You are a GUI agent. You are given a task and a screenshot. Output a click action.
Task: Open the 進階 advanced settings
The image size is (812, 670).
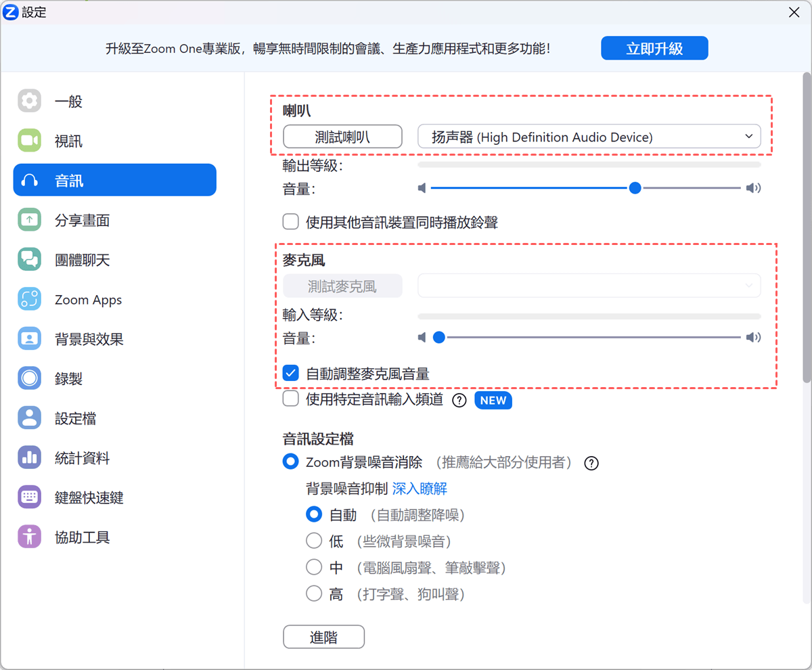tap(323, 637)
